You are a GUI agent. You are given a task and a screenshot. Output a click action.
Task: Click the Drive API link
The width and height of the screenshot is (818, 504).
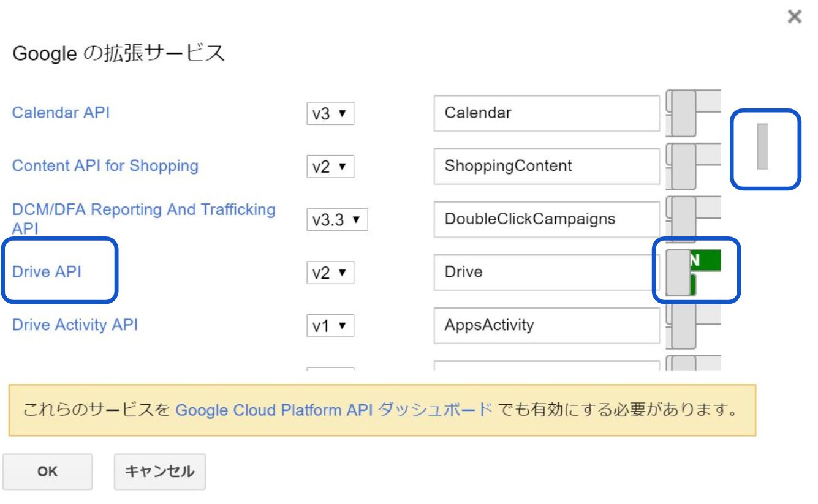(x=47, y=272)
